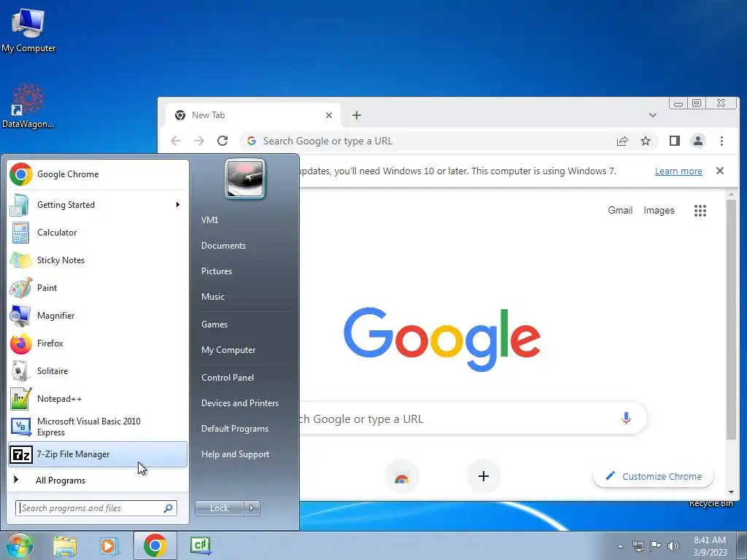
Task: Open Chrome side panel icon
Action: (675, 141)
